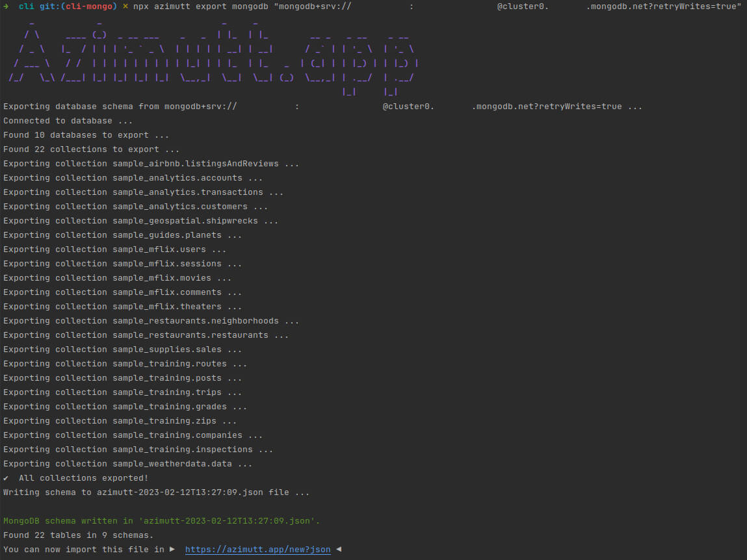Click the triangle marker after the import link

pyautogui.click(x=338, y=549)
